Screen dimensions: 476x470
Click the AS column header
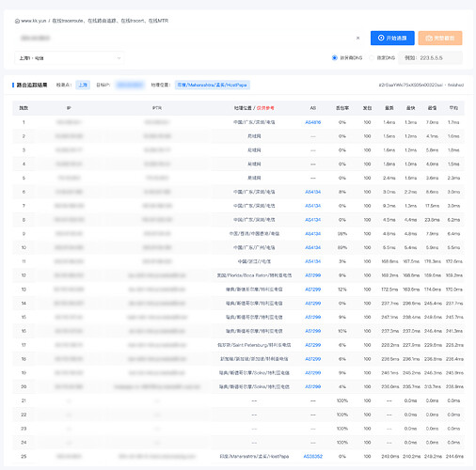click(313, 108)
